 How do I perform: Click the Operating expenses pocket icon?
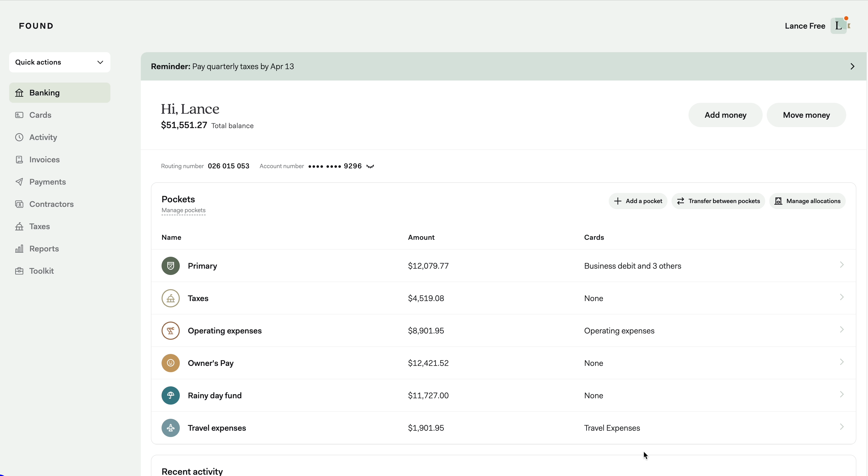point(170,331)
